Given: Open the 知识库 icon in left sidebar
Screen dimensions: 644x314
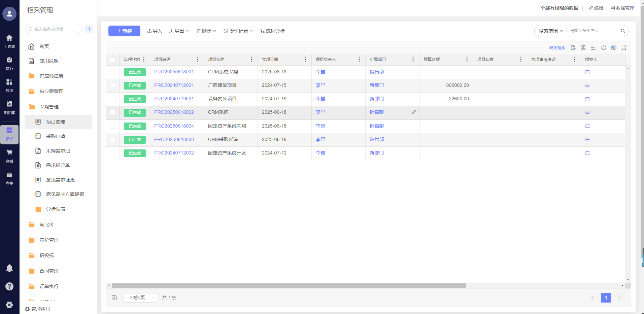Looking at the screenshot, I should pos(9,107).
